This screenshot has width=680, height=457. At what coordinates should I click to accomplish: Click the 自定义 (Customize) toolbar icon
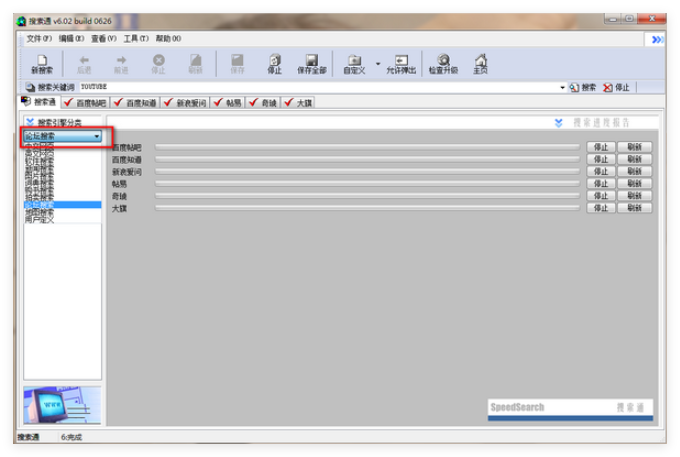[354, 64]
